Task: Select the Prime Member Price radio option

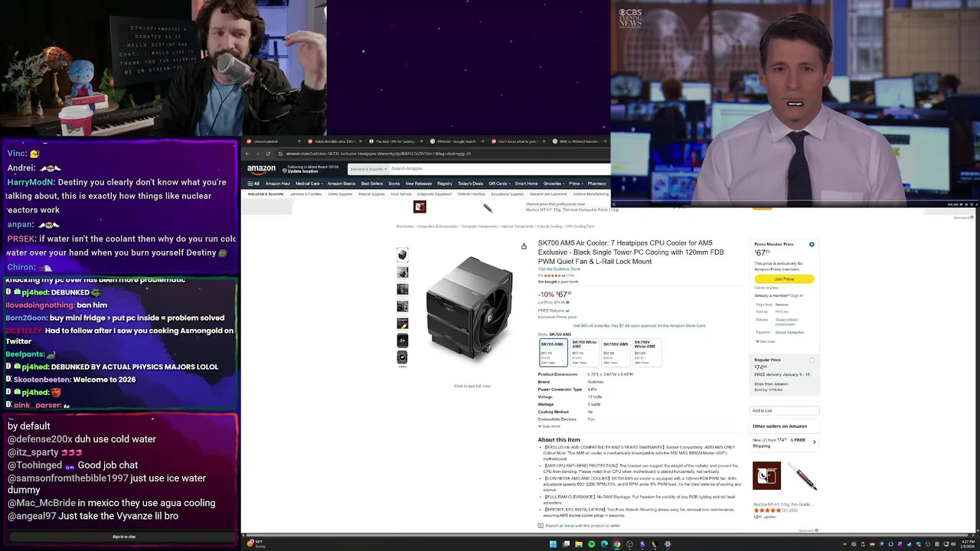Action: click(x=812, y=245)
